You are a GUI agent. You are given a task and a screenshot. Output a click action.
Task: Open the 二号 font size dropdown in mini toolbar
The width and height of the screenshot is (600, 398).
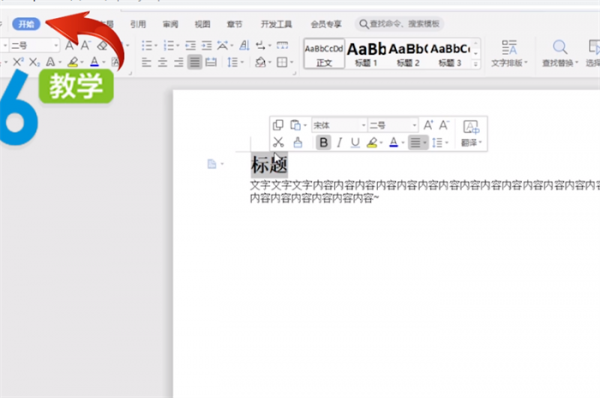[x=393, y=125]
